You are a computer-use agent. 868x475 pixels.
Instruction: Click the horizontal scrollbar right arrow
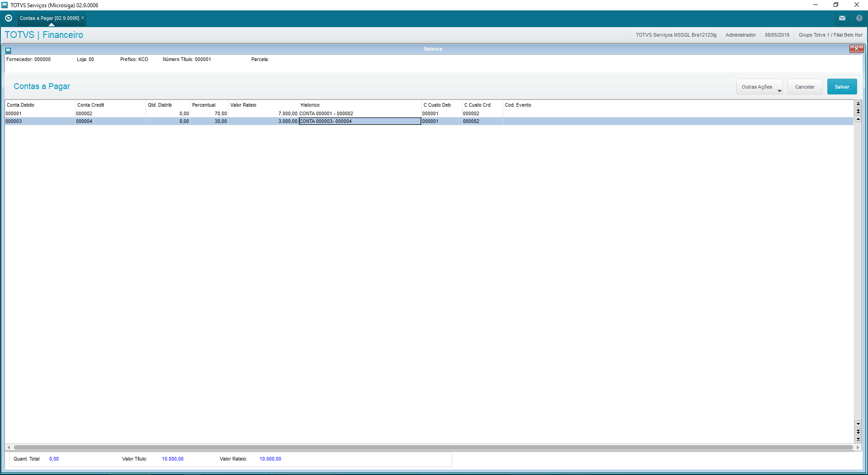pyautogui.click(x=858, y=447)
